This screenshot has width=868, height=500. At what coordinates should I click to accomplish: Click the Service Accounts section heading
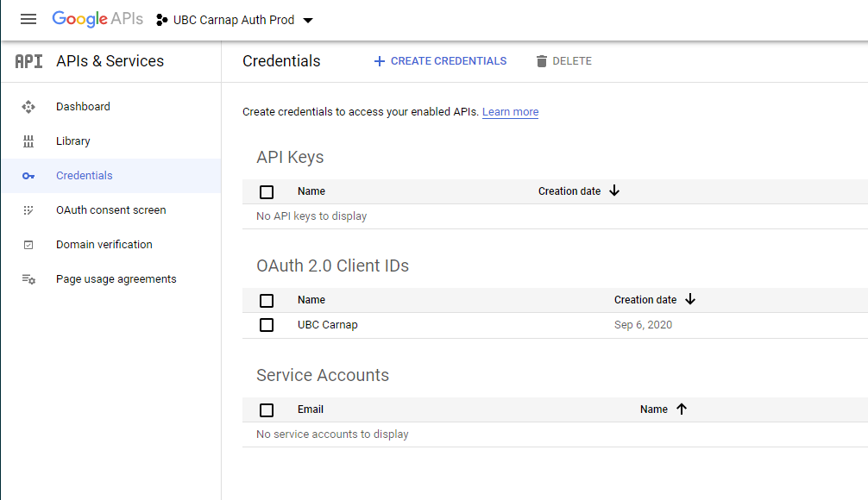pyautogui.click(x=323, y=375)
